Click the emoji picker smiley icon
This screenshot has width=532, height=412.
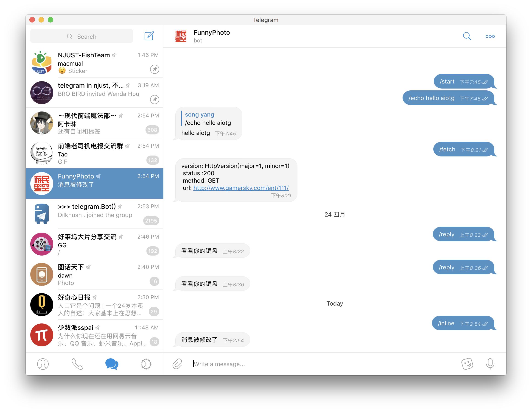[x=468, y=363]
